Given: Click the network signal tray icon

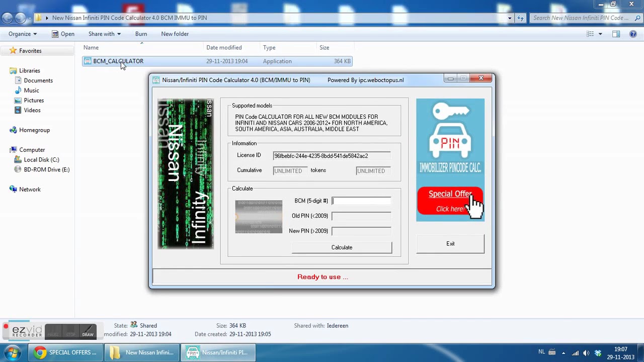Looking at the screenshot, I should [x=575, y=353].
